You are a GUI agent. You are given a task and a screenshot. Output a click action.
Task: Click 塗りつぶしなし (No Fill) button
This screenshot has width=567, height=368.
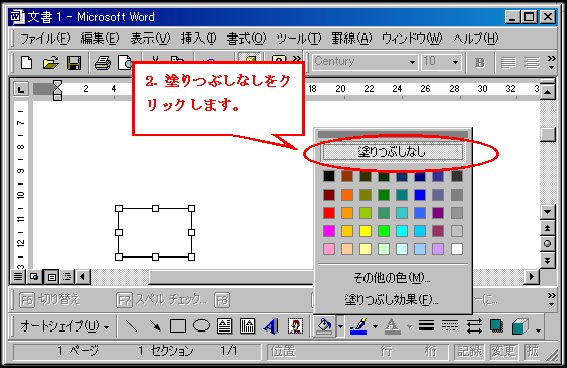[x=392, y=152]
